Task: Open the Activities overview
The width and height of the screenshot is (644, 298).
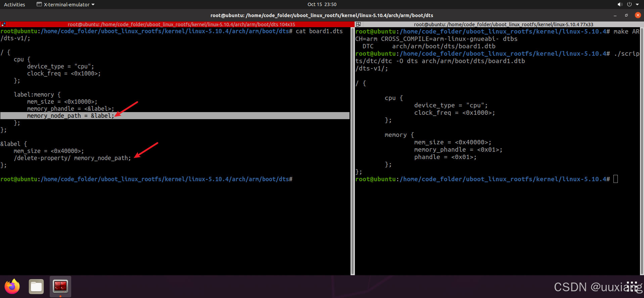Action: coord(14,4)
